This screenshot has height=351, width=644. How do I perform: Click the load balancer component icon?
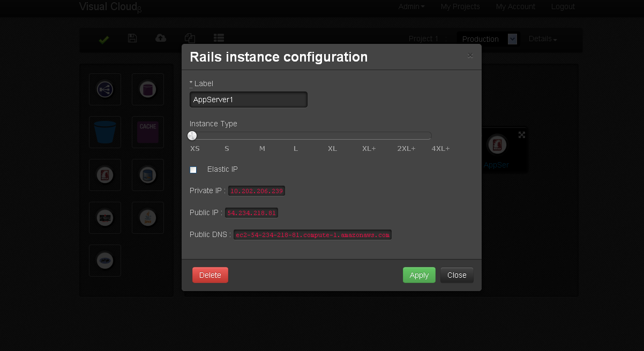coord(105,89)
